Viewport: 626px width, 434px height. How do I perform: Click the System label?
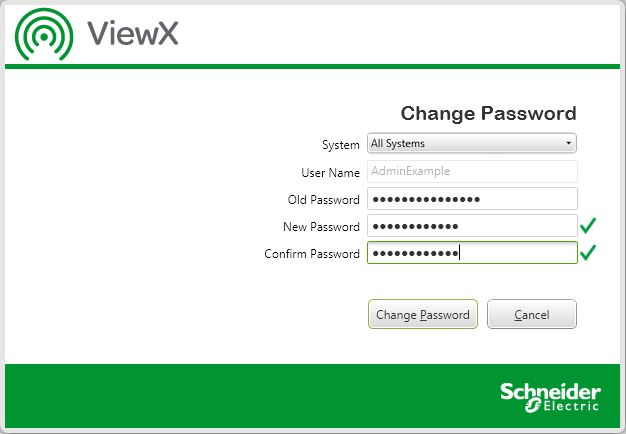pos(340,145)
